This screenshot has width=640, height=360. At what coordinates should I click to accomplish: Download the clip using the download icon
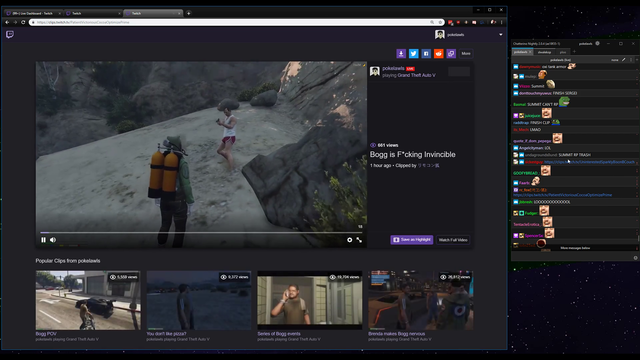click(401, 53)
